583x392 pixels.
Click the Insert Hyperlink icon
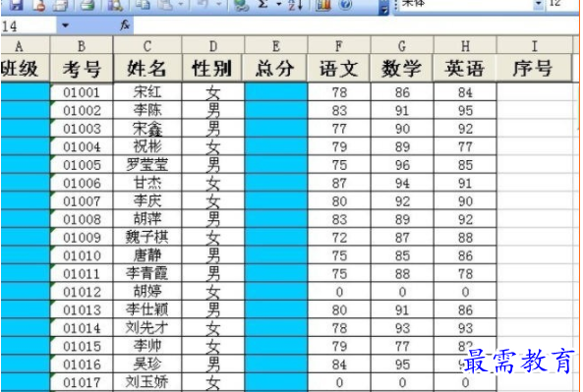click(x=242, y=5)
